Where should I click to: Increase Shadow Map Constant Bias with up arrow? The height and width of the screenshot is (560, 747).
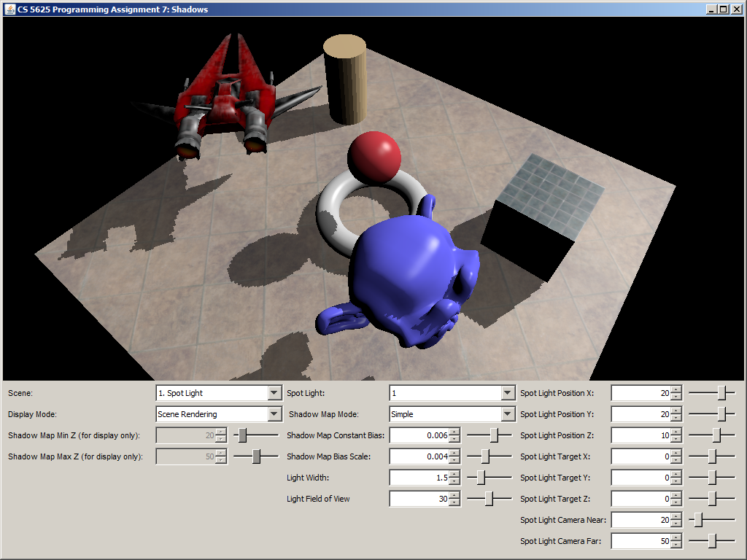point(455,432)
